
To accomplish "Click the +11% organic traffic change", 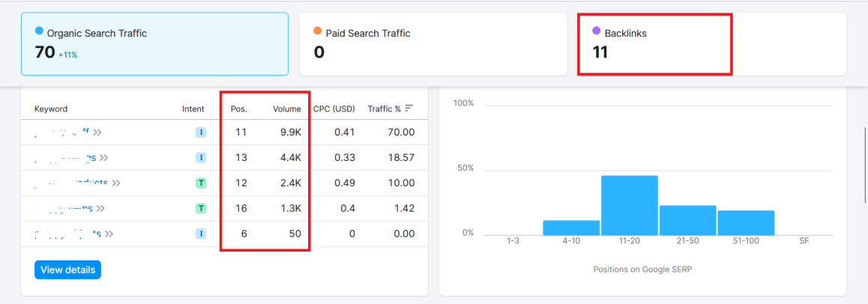I will 67,55.
